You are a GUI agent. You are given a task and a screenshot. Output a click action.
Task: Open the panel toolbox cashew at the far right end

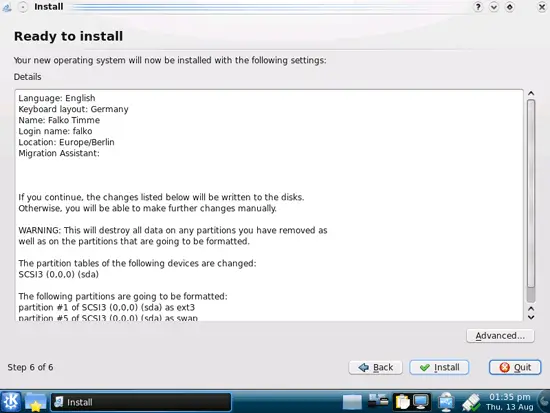pyautogui.click(x=545, y=402)
